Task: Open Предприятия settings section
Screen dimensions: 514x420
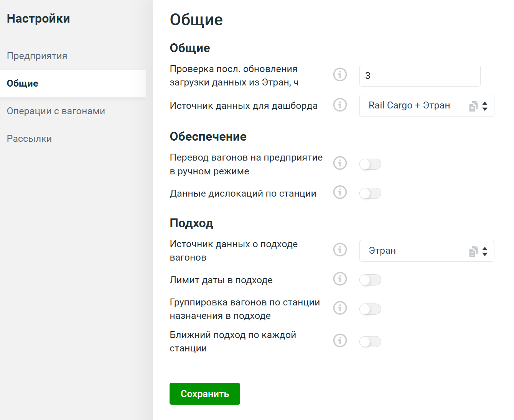Action: pyautogui.click(x=37, y=56)
